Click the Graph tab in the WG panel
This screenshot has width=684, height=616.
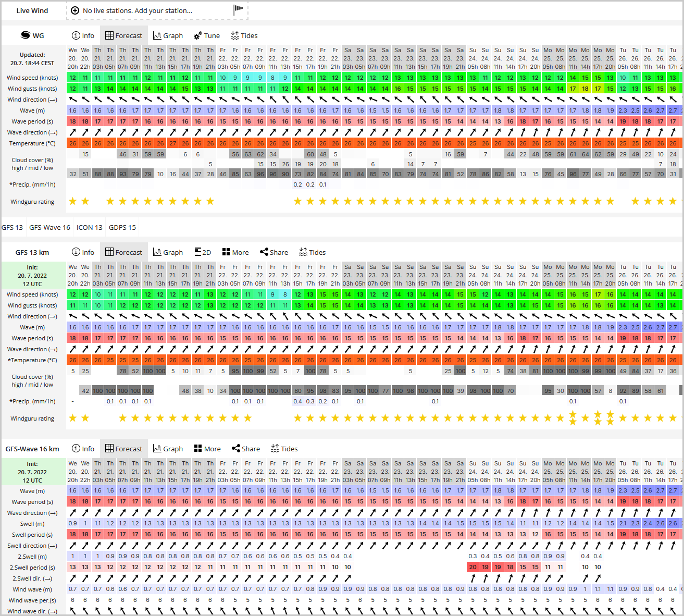168,35
